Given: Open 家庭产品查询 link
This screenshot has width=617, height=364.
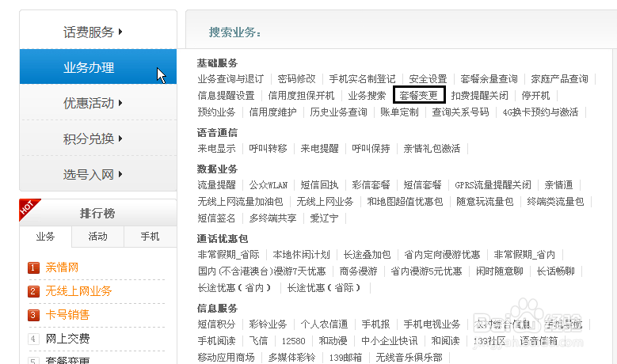Looking at the screenshot, I should pos(559,79).
